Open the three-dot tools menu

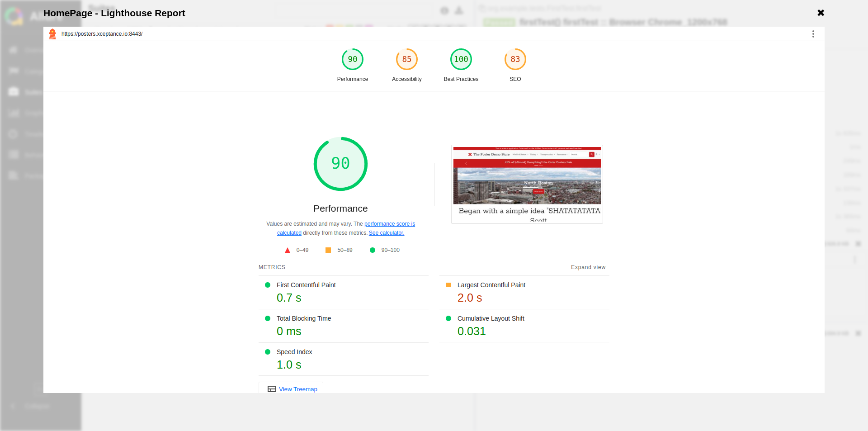[813, 34]
